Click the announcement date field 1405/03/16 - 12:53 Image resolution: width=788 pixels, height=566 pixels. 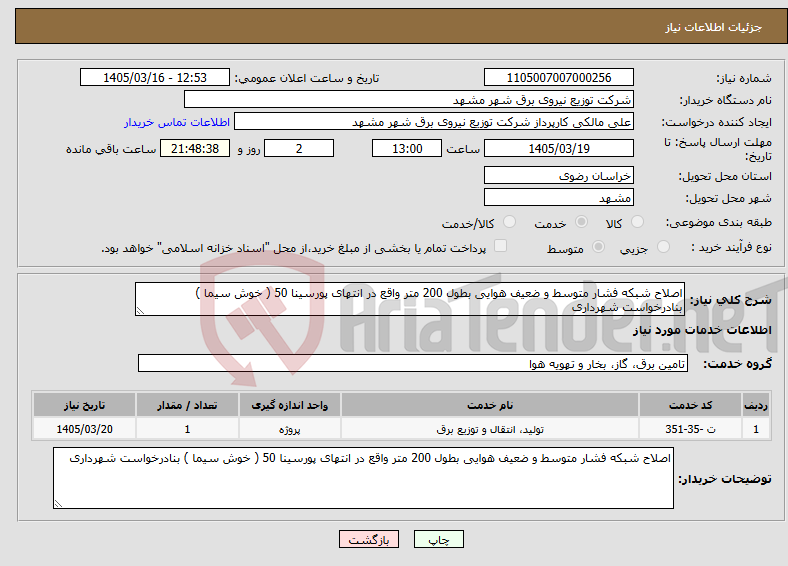point(155,77)
